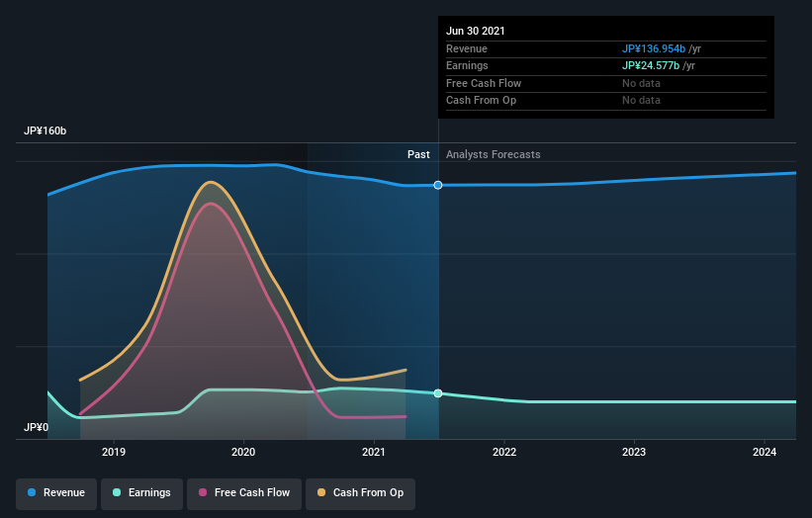Click the 2020 x-axis label
Image resolution: width=812 pixels, height=518 pixels.
tap(243, 453)
